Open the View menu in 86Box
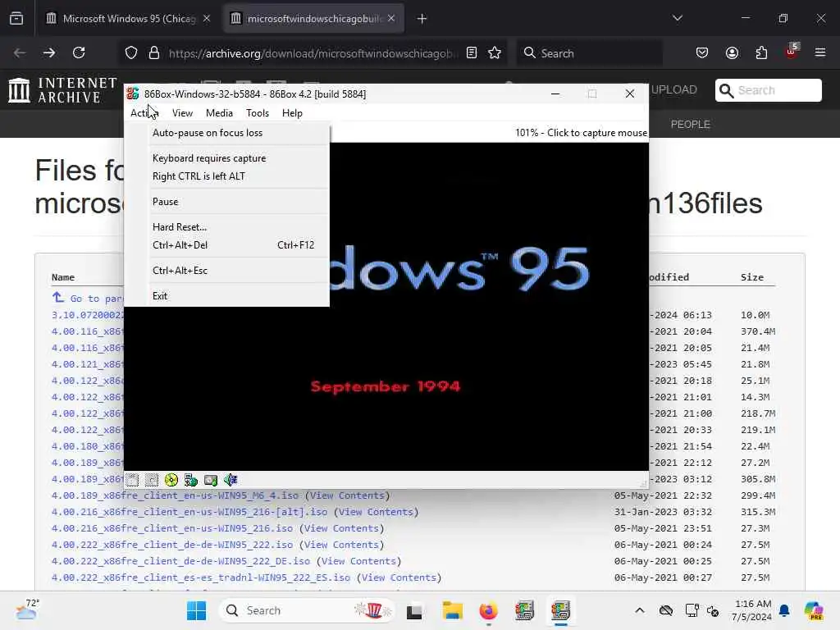Image resolution: width=840 pixels, height=630 pixels. 182,113
